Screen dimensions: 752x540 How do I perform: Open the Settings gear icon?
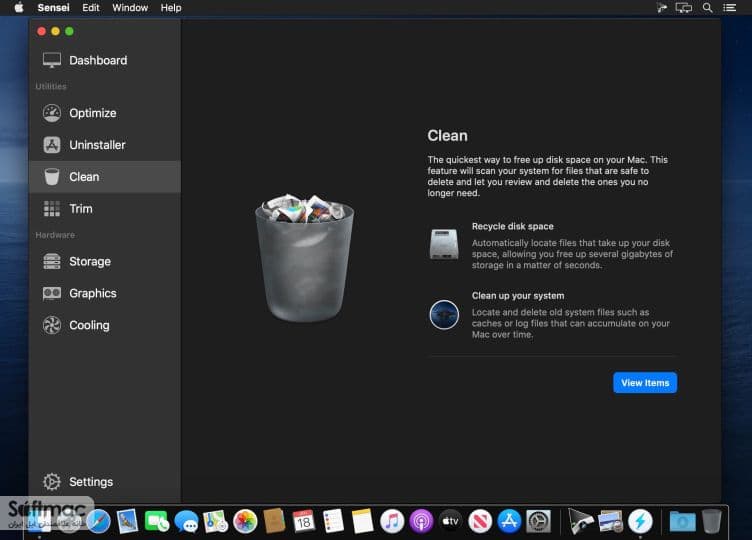pyautogui.click(x=52, y=481)
